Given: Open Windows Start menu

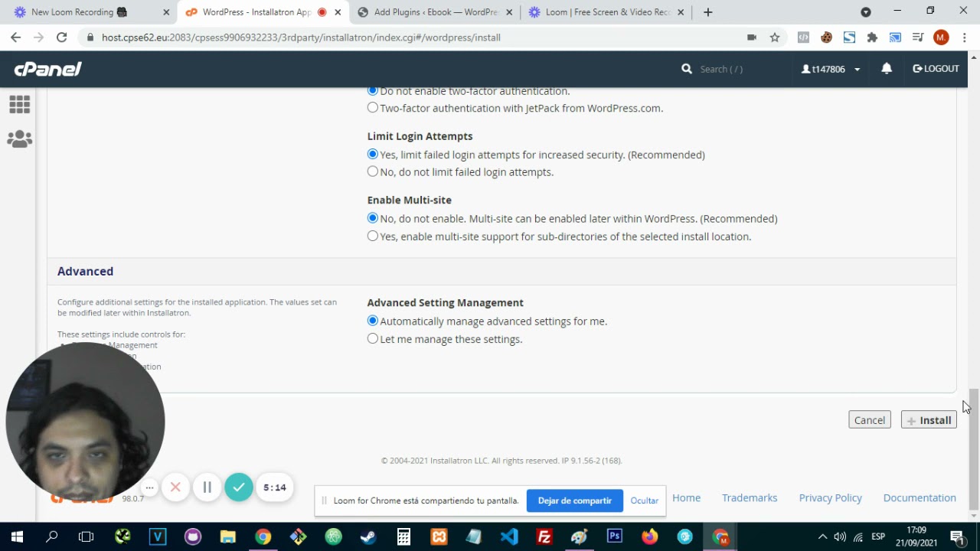Looking at the screenshot, I should click(x=17, y=537).
